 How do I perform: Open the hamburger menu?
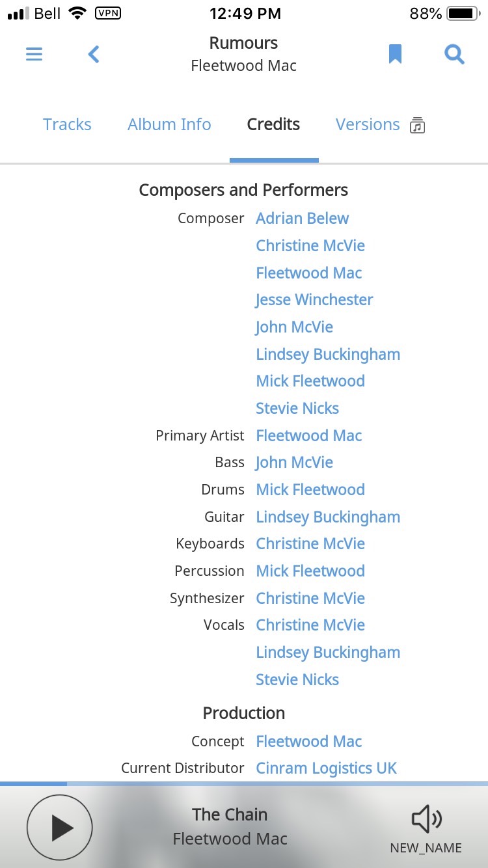pos(34,54)
